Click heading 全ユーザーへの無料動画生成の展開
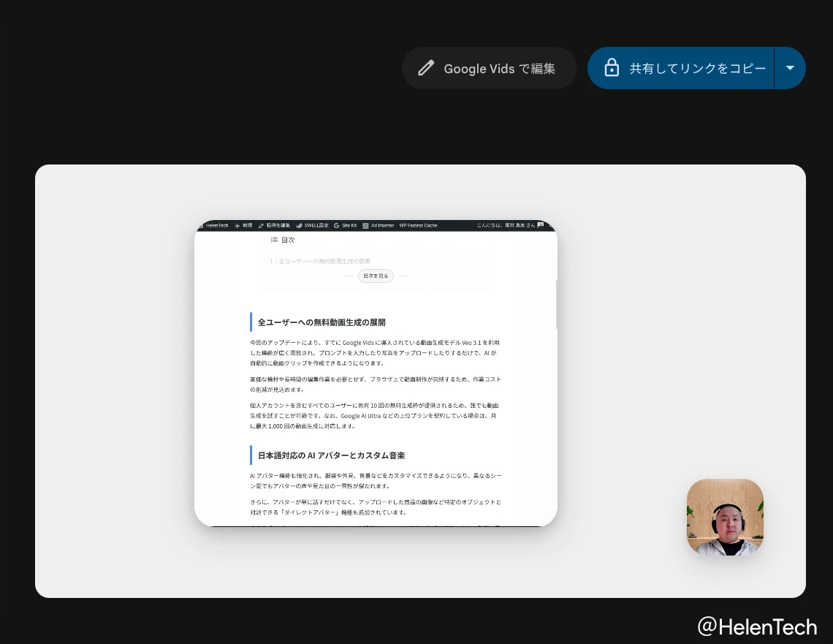 [322, 322]
